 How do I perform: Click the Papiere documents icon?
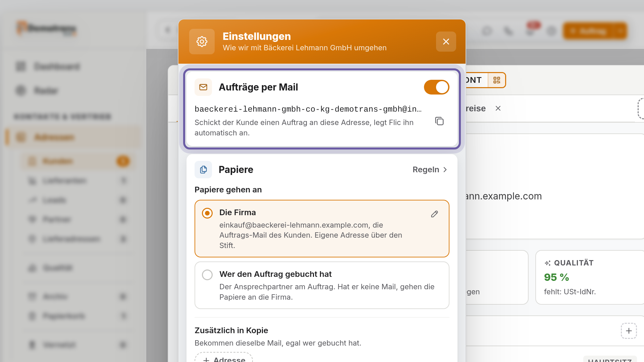pos(203,170)
